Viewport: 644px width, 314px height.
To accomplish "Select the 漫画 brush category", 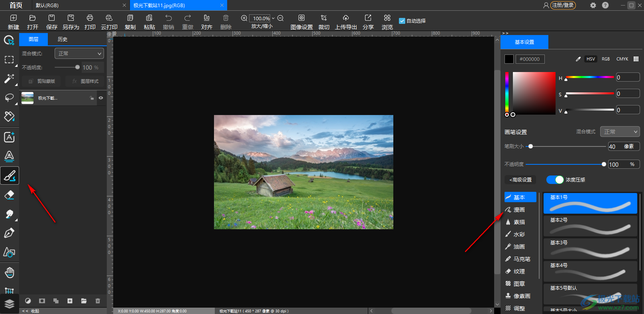I will pos(520,210).
